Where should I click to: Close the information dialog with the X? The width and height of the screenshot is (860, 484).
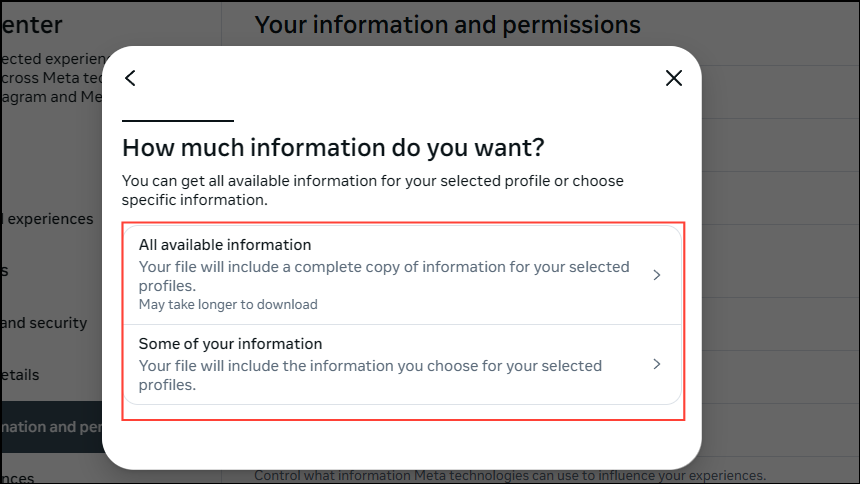click(x=674, y=78)
